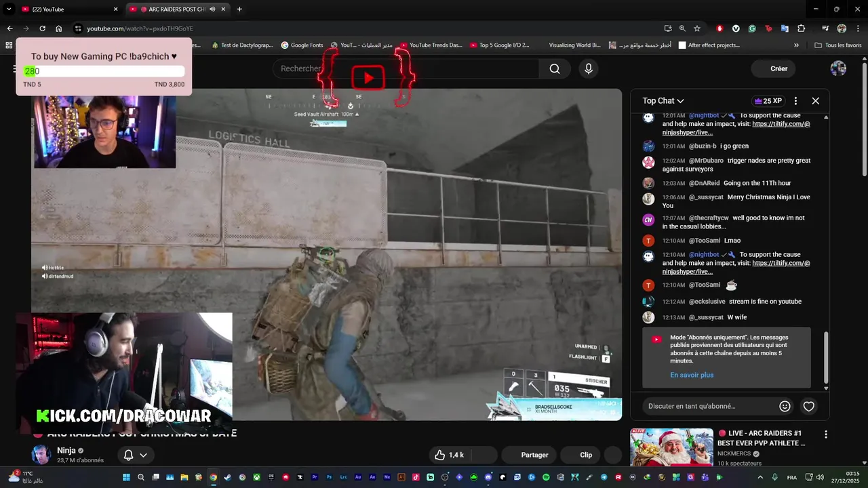Open YouTube Trends Dashboard bookmark
868x488 pixels.
(x=431, y=45)
